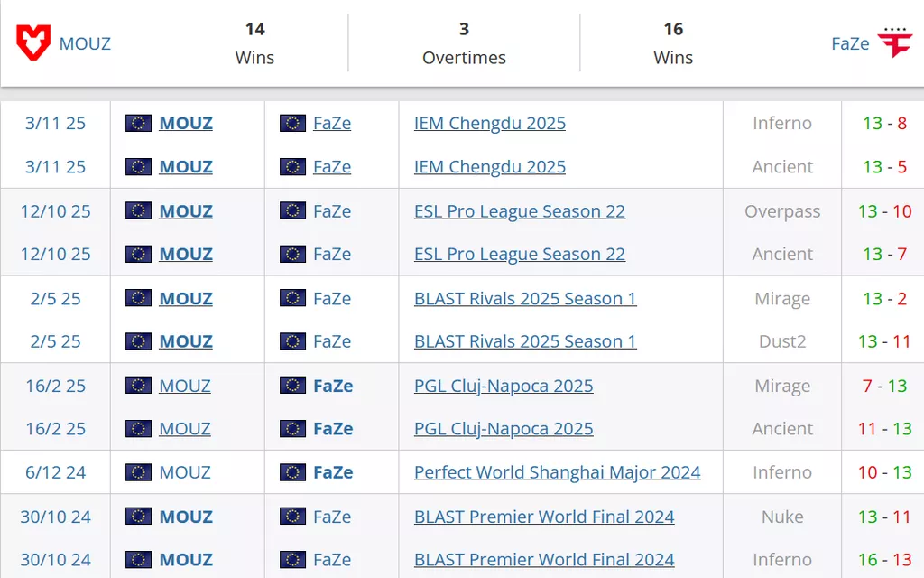Open MOUZ team name link in header
Screen dimensions: 924x578
pyautogui.click(x=85, y=43)
